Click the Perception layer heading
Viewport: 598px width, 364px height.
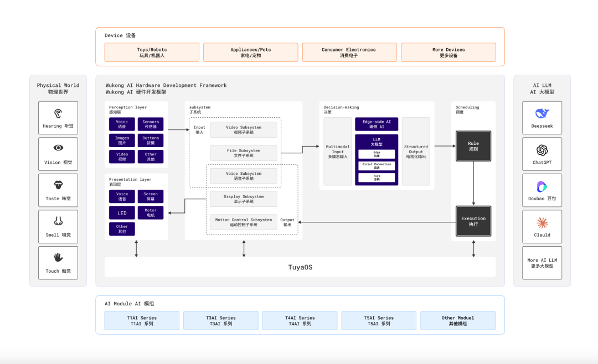coord(128,110)
